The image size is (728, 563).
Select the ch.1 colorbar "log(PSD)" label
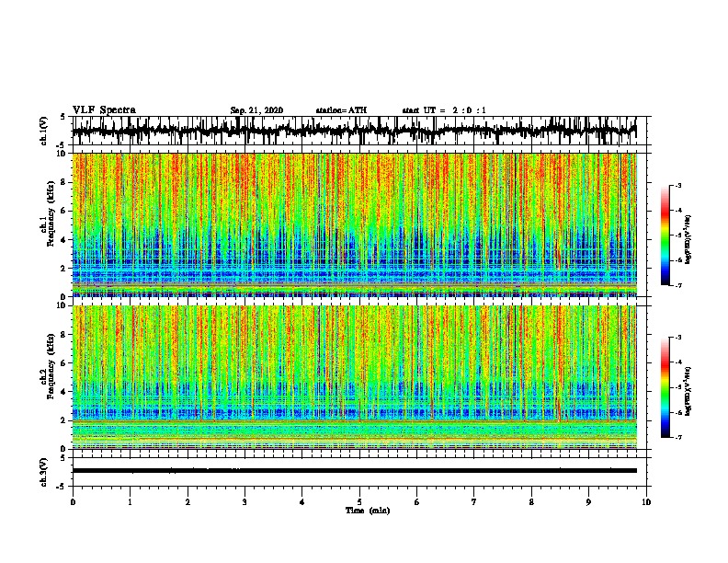point(688,239)
